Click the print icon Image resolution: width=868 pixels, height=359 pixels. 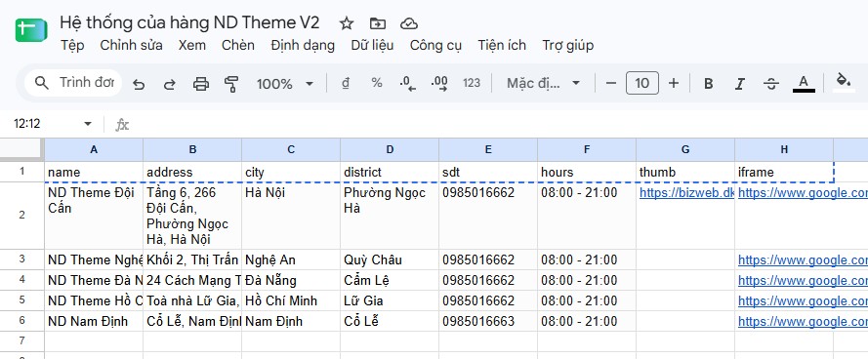[200, 84]
